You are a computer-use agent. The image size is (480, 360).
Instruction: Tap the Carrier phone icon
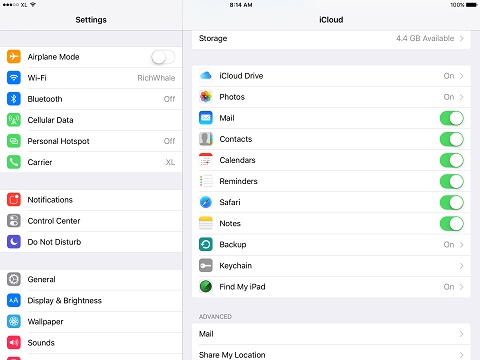point(14,162)
